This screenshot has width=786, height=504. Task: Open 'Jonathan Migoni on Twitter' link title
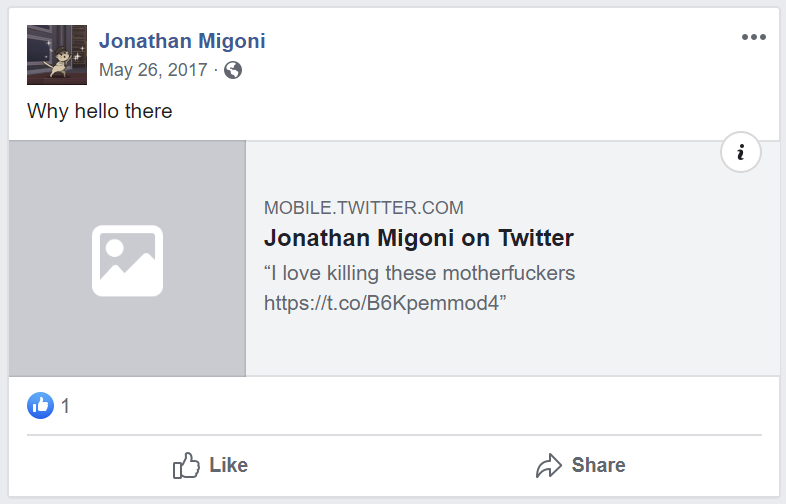(419, 238)
